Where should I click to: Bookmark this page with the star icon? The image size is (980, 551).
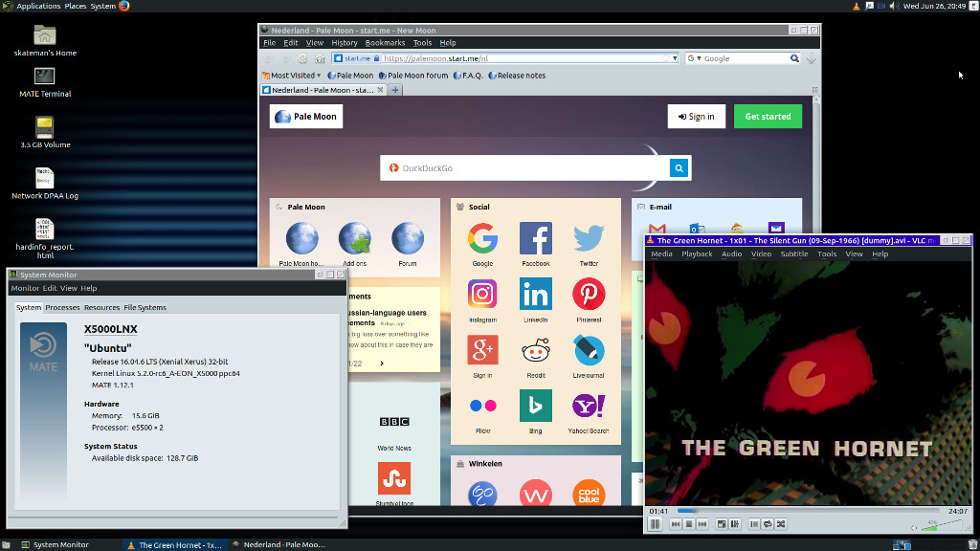tap(665, 58)
